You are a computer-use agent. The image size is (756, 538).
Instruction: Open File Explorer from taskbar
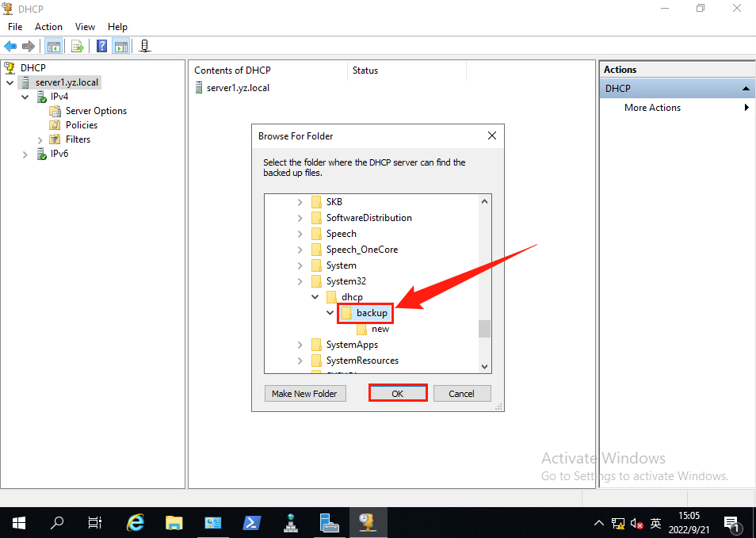(174, 523)
